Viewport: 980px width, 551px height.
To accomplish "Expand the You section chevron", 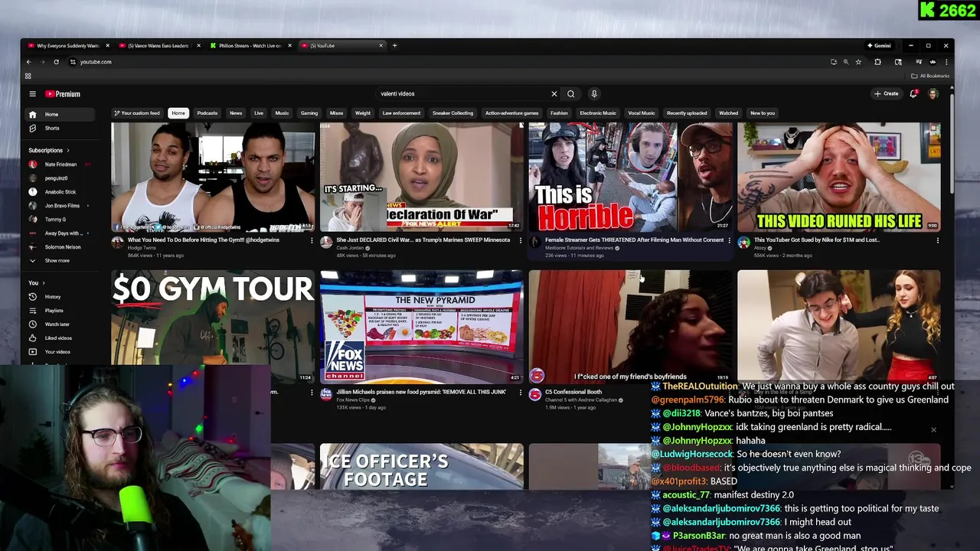I will coord(44,283).
